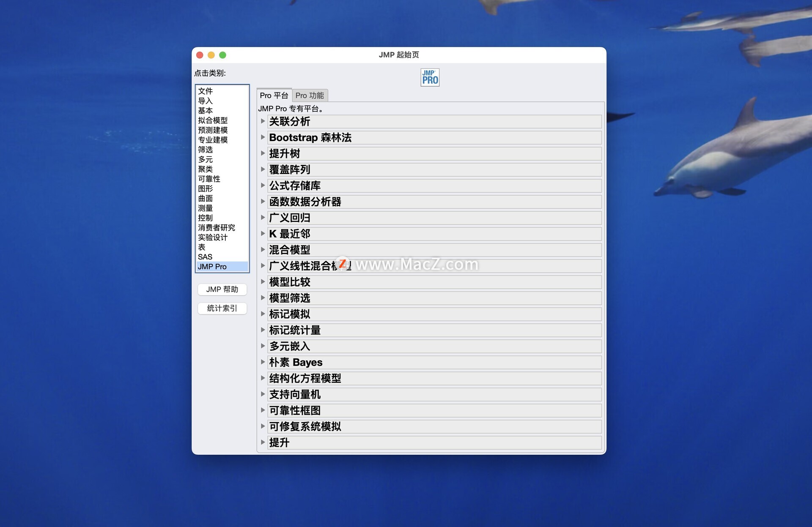Select the 表 category

coord(222,247)
